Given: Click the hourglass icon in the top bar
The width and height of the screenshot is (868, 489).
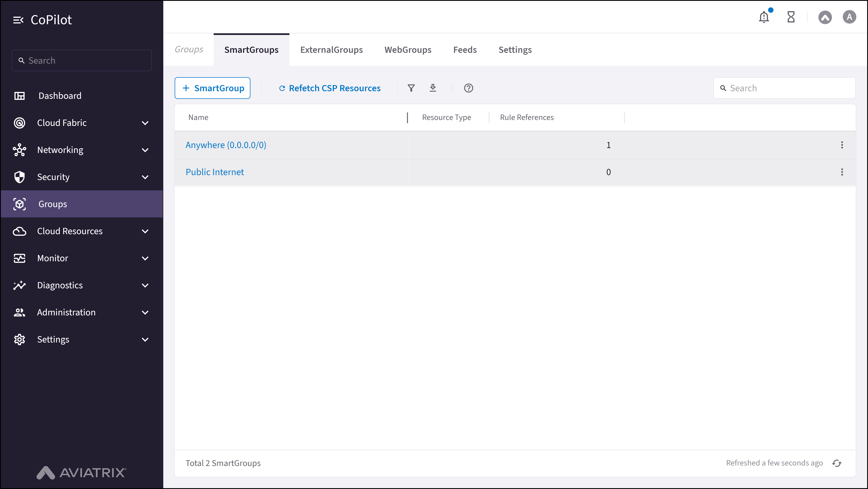Looking at the screenshot, I should point(791,17).
